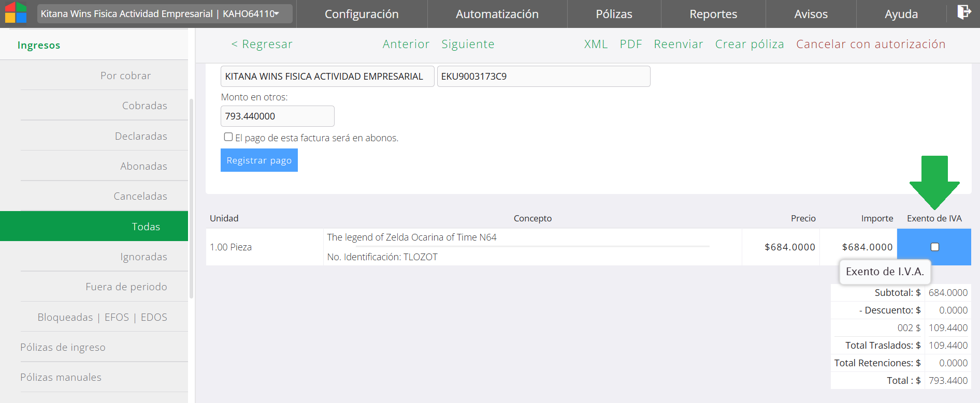Image resolution: width=980 pixels, height=403 pixels.
Task: Go back with the Regresar link
Action: (x=262, y=44)
